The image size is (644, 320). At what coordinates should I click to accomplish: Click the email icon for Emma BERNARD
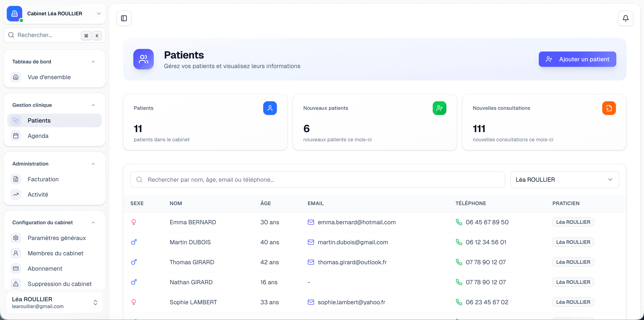tap(310, 222)
